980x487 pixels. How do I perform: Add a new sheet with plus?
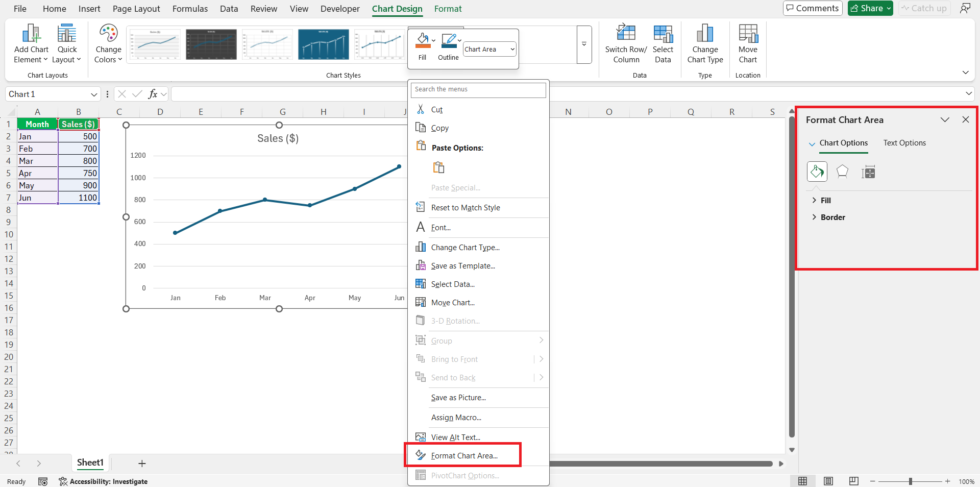coord(142,464)
